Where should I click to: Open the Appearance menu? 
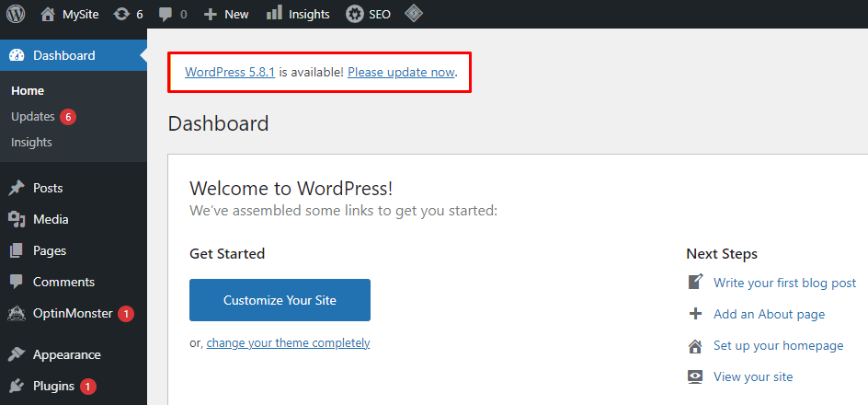click(x=66, y=354)
